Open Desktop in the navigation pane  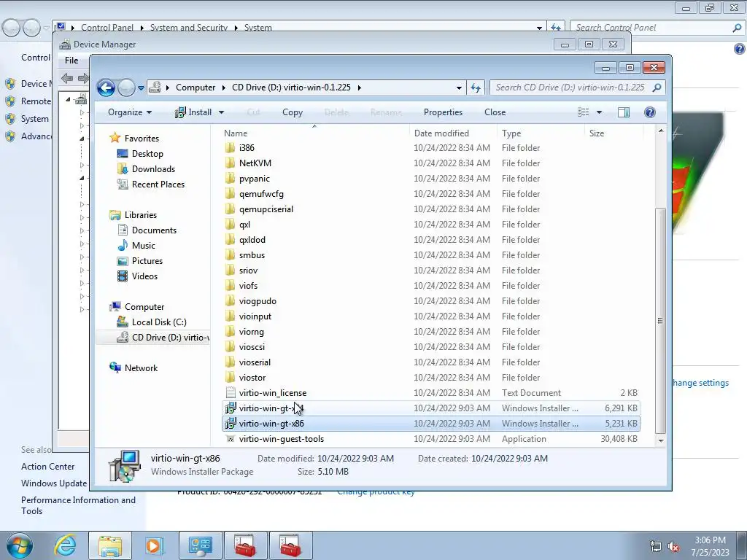tap(147, 154)
